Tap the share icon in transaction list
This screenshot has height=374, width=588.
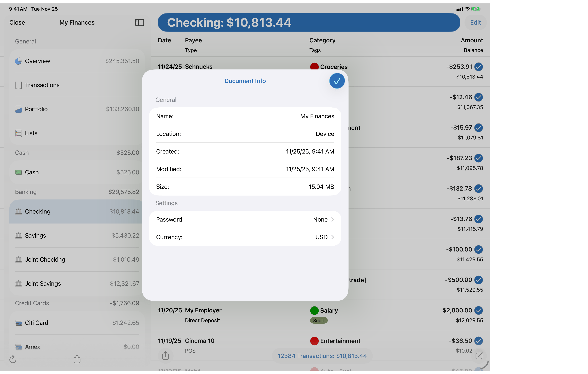tap(166, 355)
